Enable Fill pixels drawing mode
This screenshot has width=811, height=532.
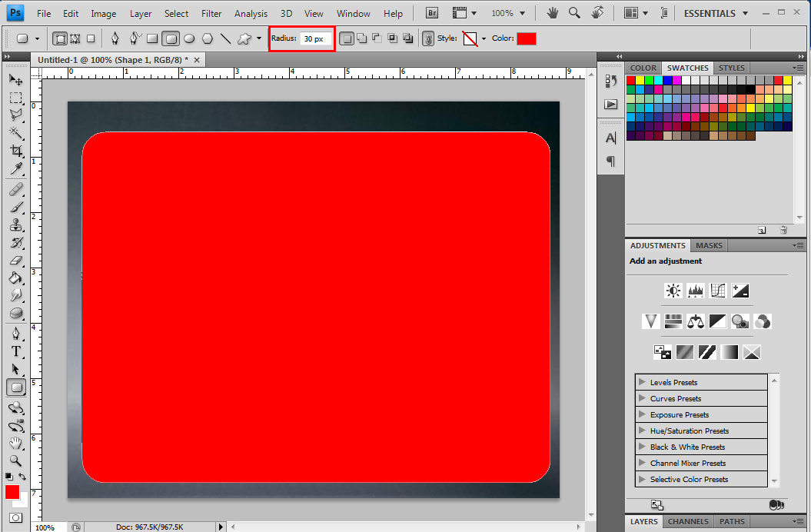(x=91, y=38)
